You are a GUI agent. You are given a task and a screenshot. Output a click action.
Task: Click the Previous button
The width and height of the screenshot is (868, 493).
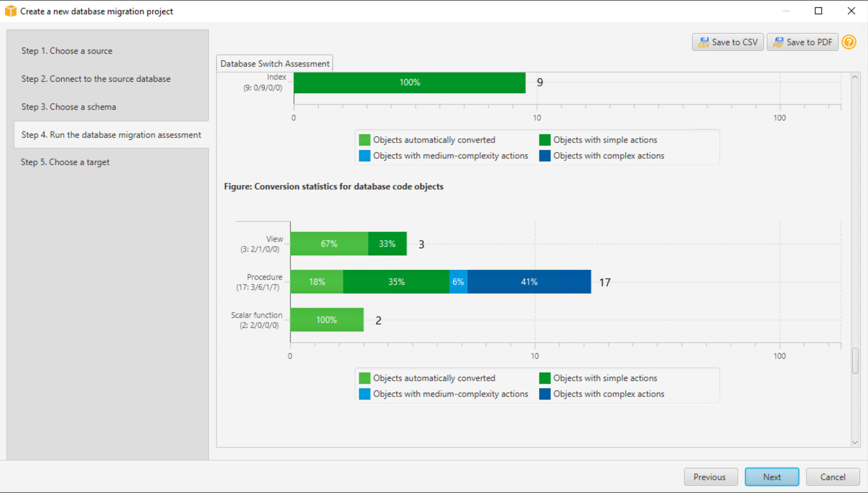coord(710,477)
